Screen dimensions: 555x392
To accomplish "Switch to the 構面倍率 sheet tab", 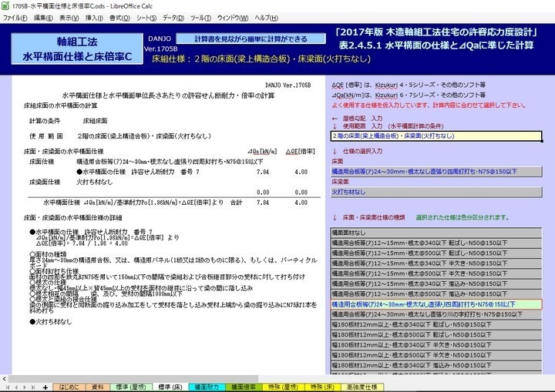I will tap(244, 387).
